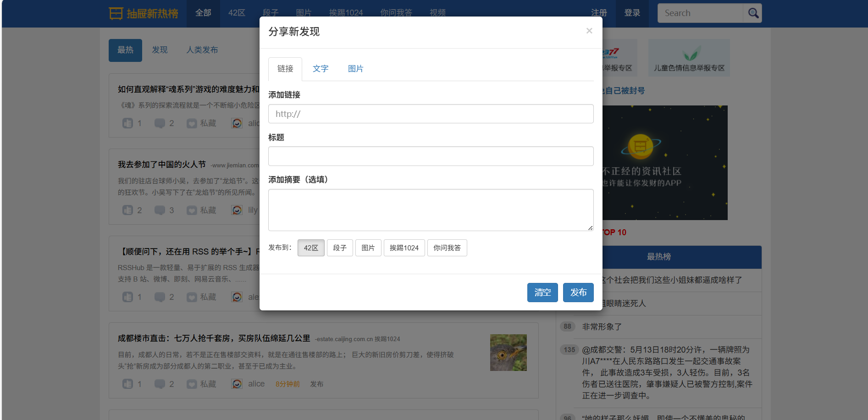Click the 标题 title input field
This screenshot has width=868, height=420.
[431, 156]
